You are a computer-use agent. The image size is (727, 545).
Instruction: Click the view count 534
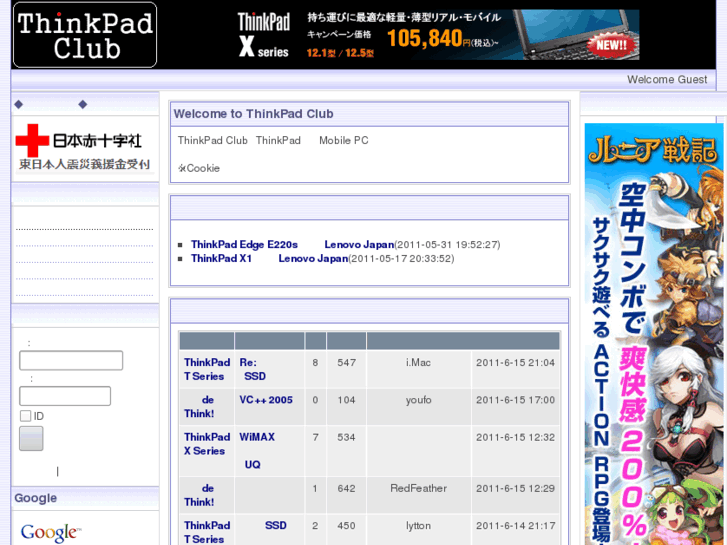[346, 437]
